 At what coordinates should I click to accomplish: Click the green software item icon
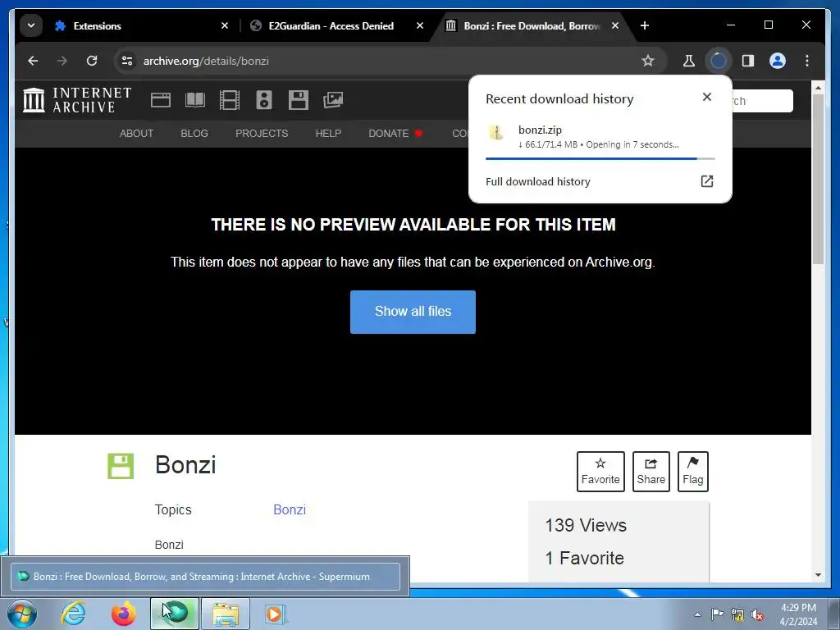point(121,466)
